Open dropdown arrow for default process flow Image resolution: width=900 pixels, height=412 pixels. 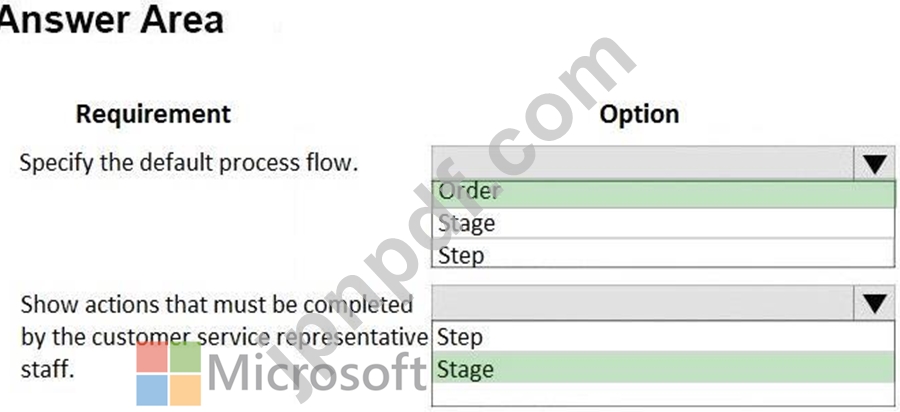[874, 164]
